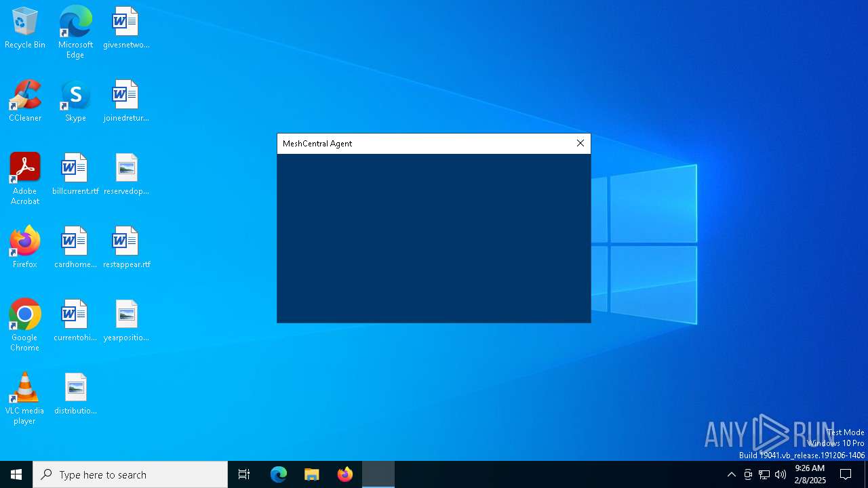Image resolution: width=868 pixels, height=488 pixels.
Task: Select the reservedop... image file icon
Action: click(x=126, y=174)
